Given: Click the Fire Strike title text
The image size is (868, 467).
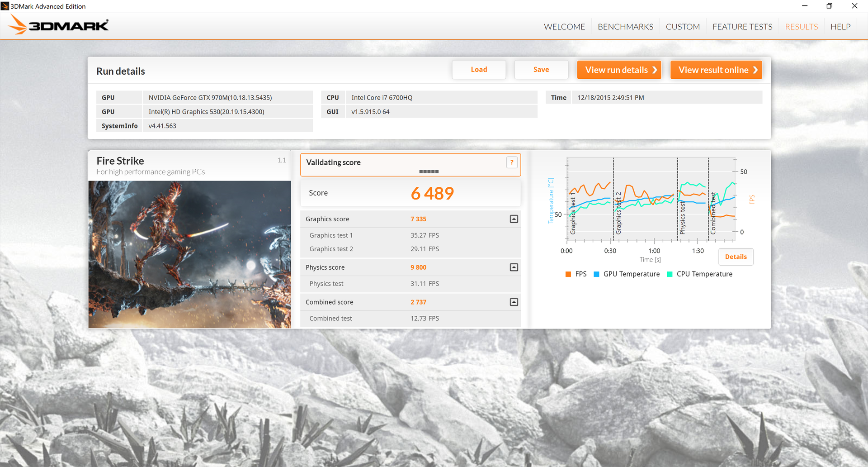Looking at the screenshot, I should click(120, 161).
